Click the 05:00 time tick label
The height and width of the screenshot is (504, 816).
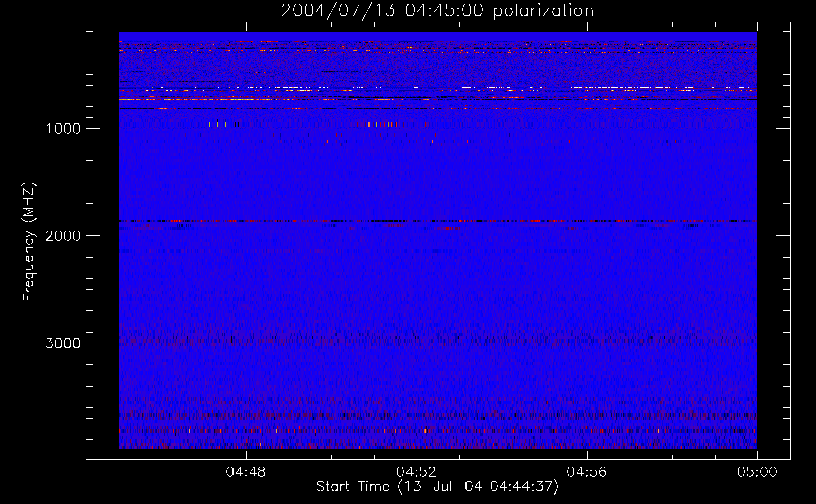point(757,472)
